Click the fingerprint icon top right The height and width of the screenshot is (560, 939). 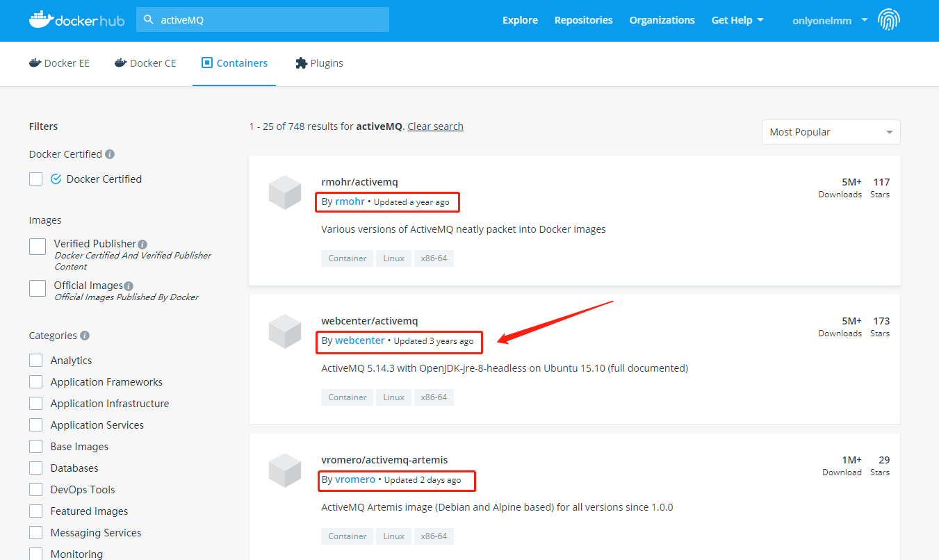[x=889, y=20]
